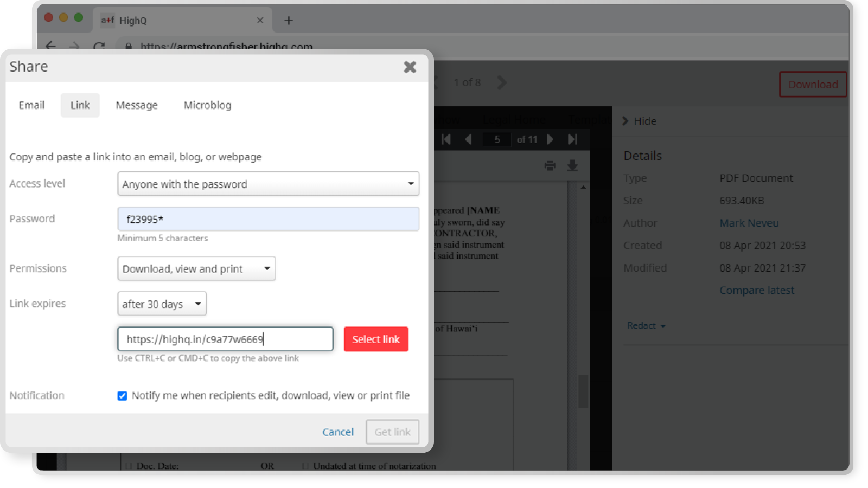This screenshot has width=868, height=488.
Task: Go to next file chevron
Action: (x=502, y=82)
